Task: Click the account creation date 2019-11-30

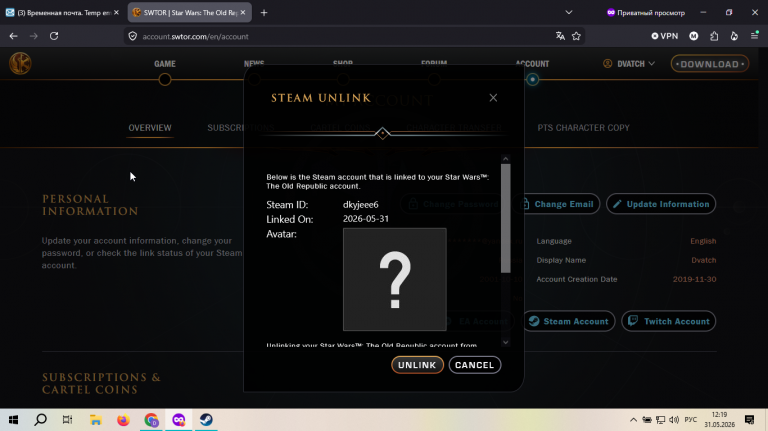Action: click(x=695, y=279)
